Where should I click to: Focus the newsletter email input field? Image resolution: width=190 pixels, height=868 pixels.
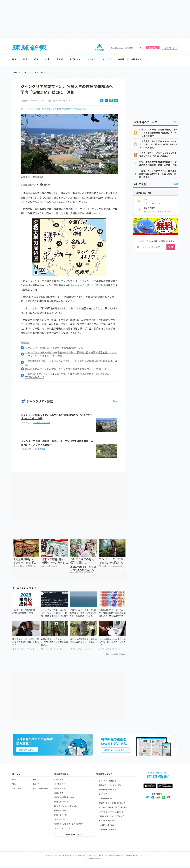[150, 247]
